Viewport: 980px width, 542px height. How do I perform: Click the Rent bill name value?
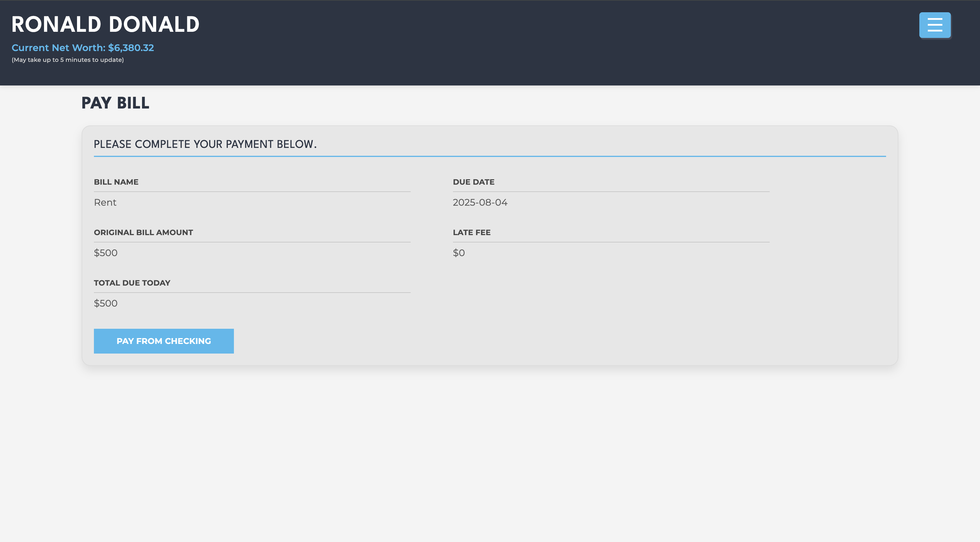tap(105, 202)
